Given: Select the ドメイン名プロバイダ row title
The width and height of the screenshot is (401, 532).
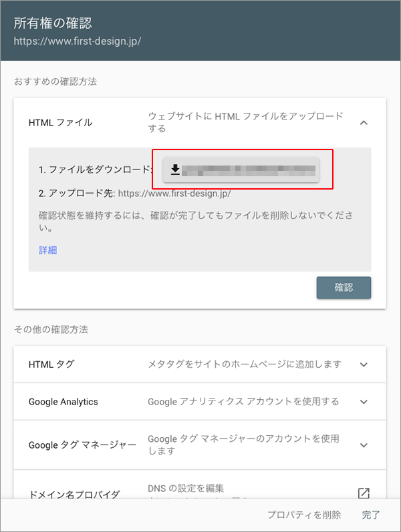Looking at the screenshot, I should [x=74, y=495].
